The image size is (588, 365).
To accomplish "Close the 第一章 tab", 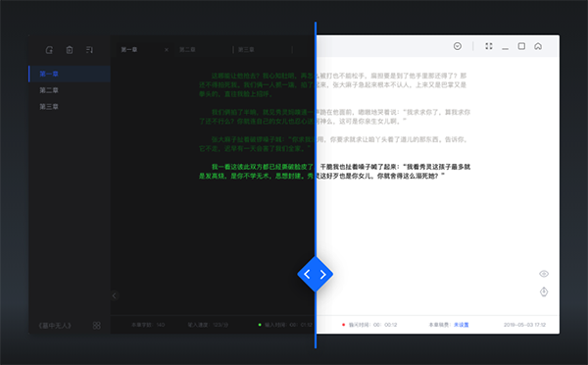I will [x=167, y=50].
